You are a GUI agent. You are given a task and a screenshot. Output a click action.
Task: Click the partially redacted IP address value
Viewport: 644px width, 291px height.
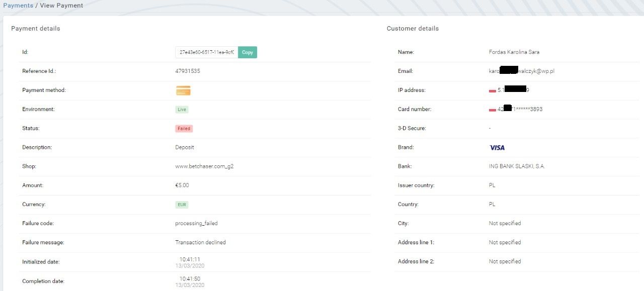point(513,90)
